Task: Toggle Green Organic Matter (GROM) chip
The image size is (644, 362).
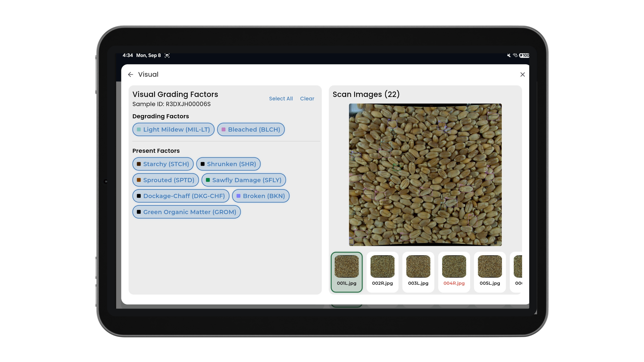Action: coord(186,212)
